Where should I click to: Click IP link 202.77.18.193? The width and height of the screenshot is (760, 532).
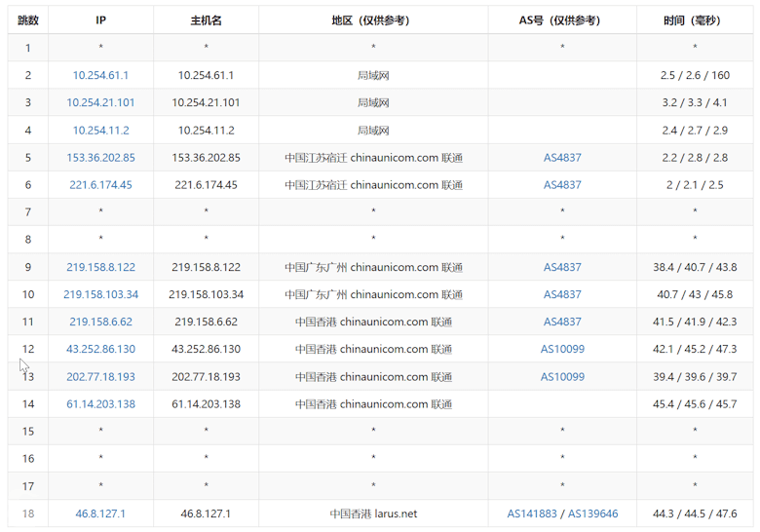(x=100, y=376)
